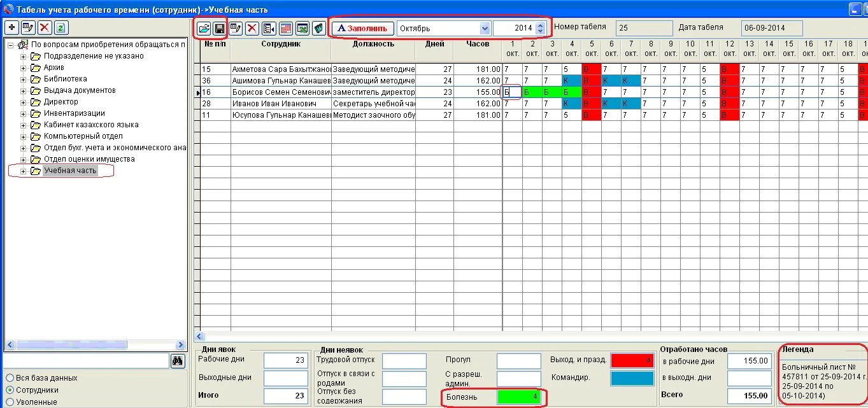
Task: Expand 'Отдел оценки имущества' node
Action: (x=24, y=159)
